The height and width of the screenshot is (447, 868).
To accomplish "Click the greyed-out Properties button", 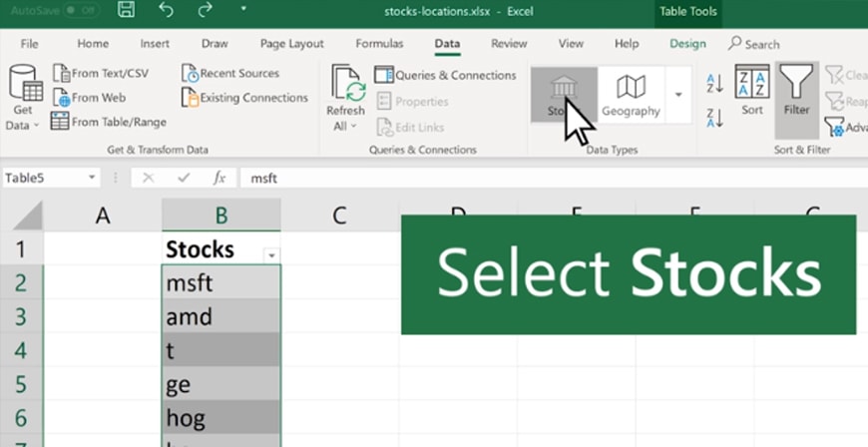I will (412, 102).
